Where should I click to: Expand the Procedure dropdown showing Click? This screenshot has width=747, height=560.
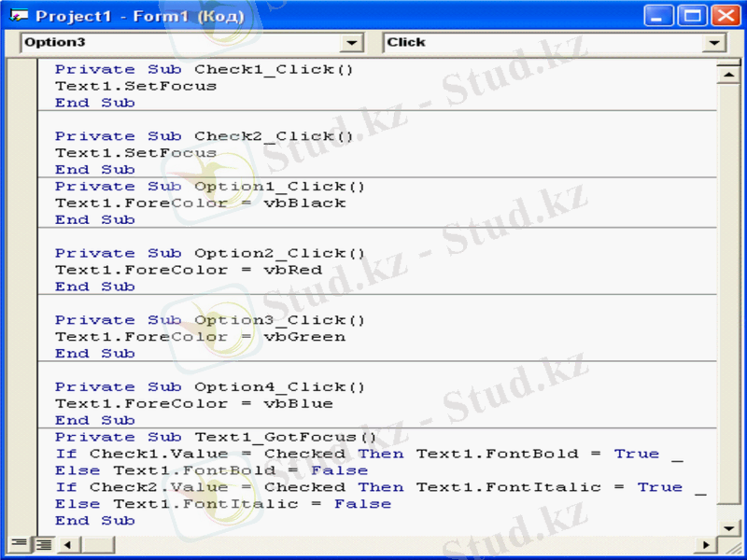(714, 43)
